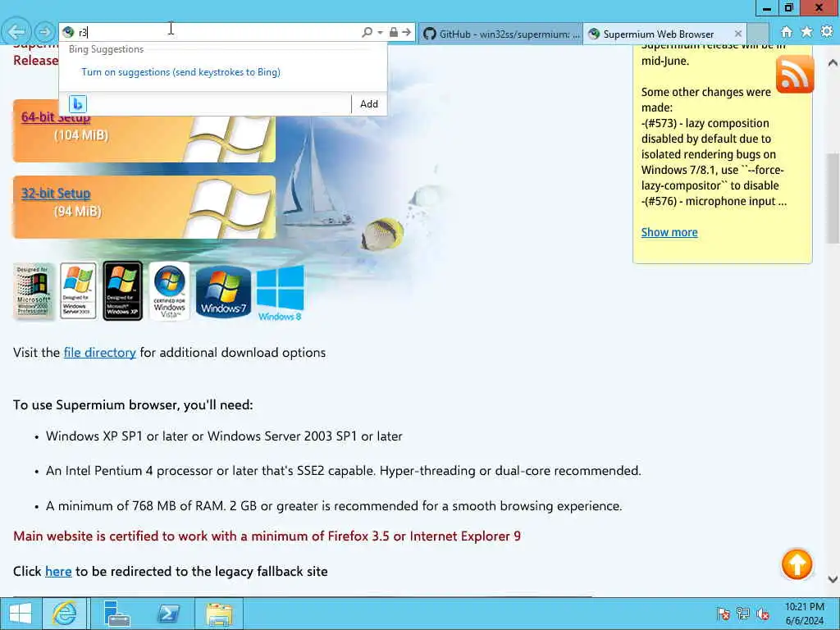Open the file directory link

pyautogui.click(x=99, y=353)
